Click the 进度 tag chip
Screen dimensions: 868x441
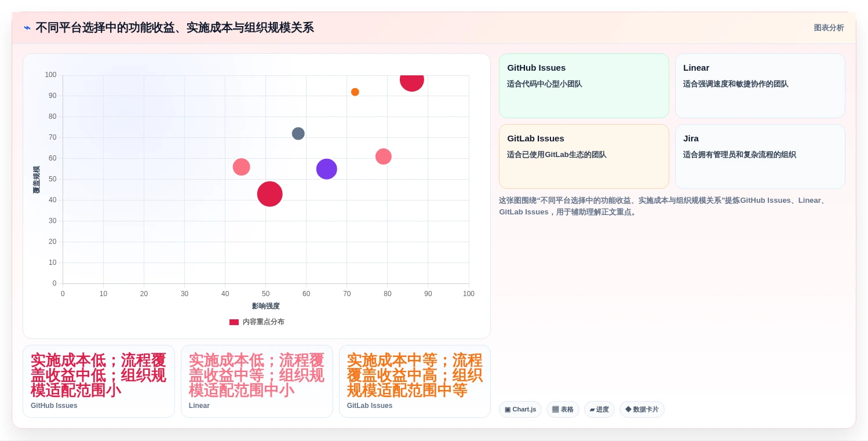click(x=599, y=409)
